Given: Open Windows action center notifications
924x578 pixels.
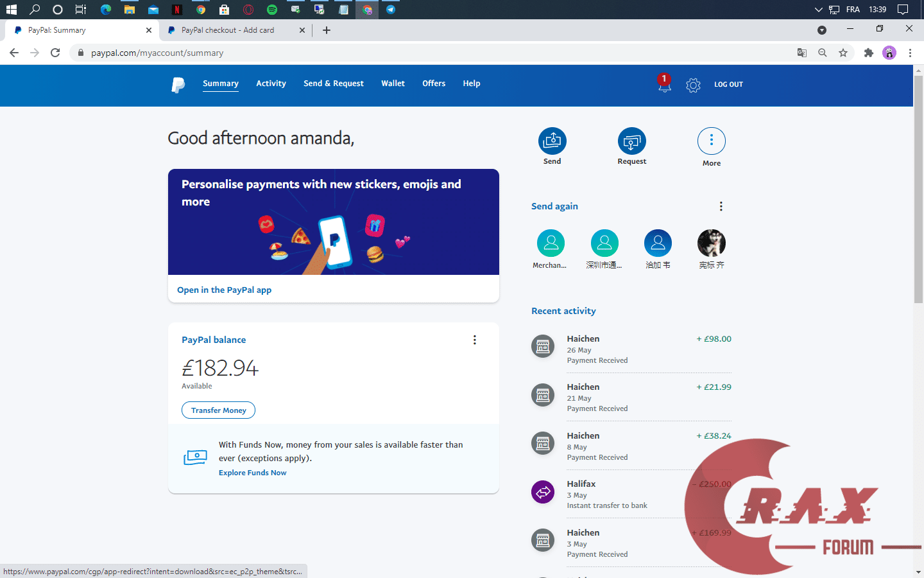Looking at the screenshot, I should point(903,10).
